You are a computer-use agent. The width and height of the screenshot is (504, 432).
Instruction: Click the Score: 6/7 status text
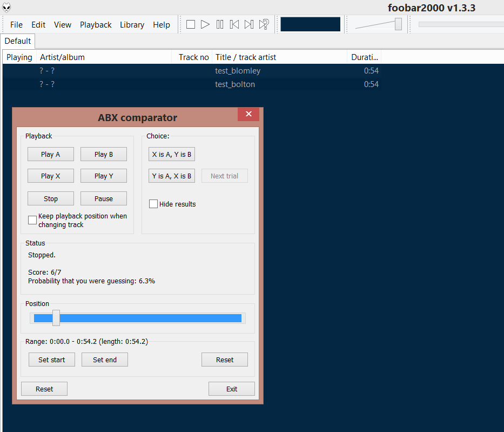(x=44, y=272)
